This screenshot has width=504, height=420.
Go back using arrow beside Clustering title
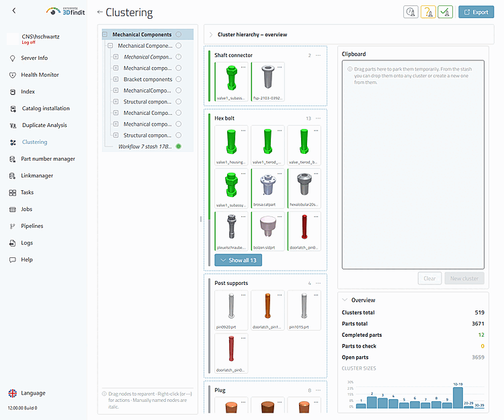[x=100, y=12]
